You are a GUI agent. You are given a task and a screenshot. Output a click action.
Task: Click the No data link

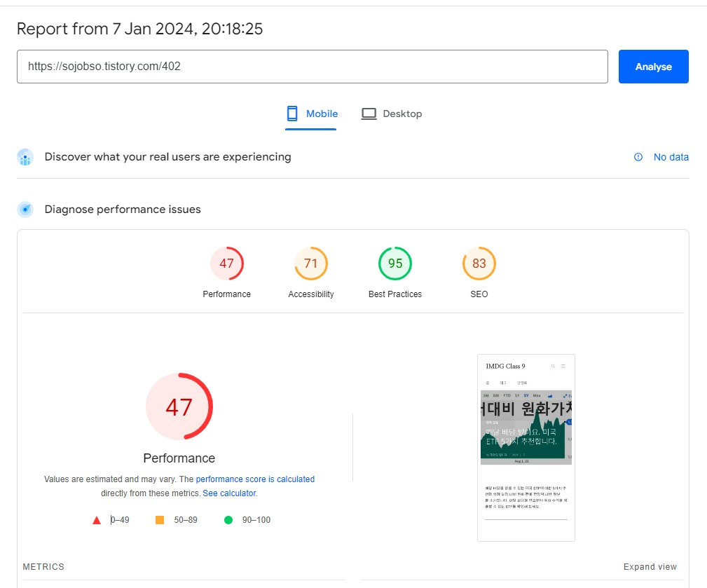671,157
